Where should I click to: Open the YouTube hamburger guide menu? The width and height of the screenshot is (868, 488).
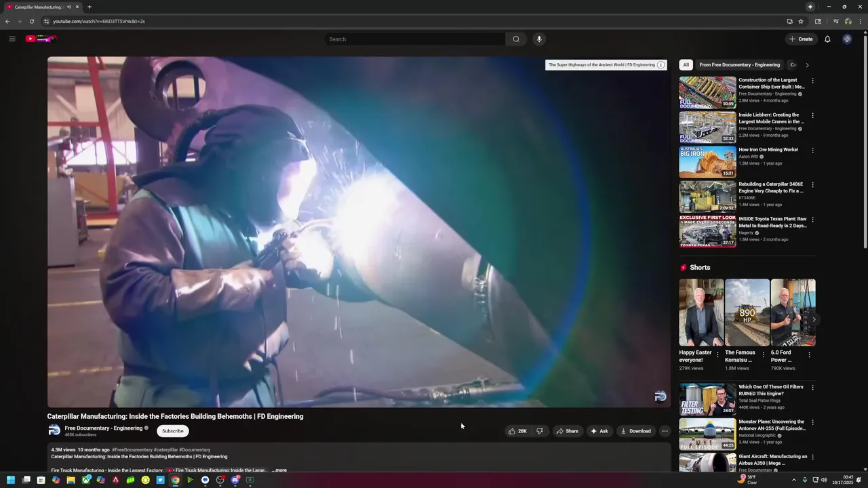(x=12, y=39)
